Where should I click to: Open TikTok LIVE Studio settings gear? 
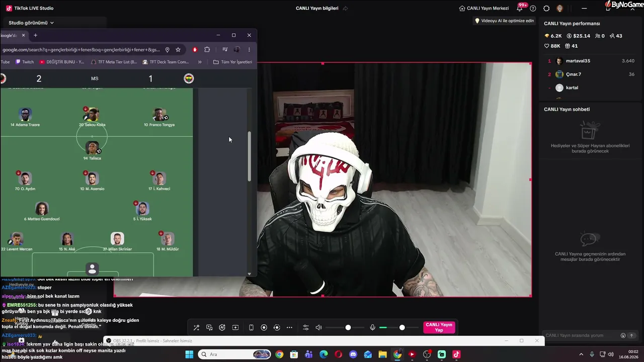[546, 8]
